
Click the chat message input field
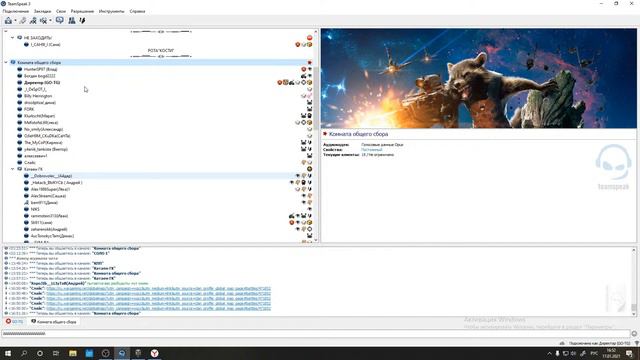[x=316, y=333]
